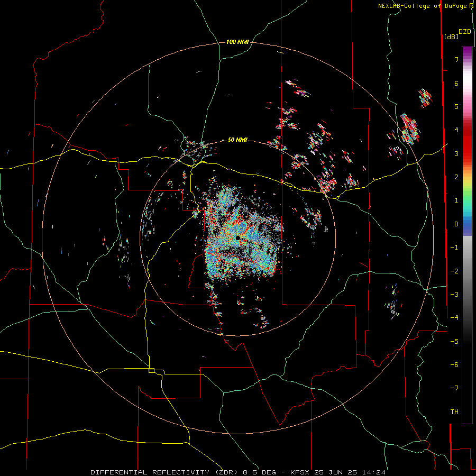Image resolution: width=476 pixels, height=476 pixels.
Task: Click the "DIFFERENTIAL REFLECTIVITY" caption text
Action: pyautogui.click(x=150, y=472)
